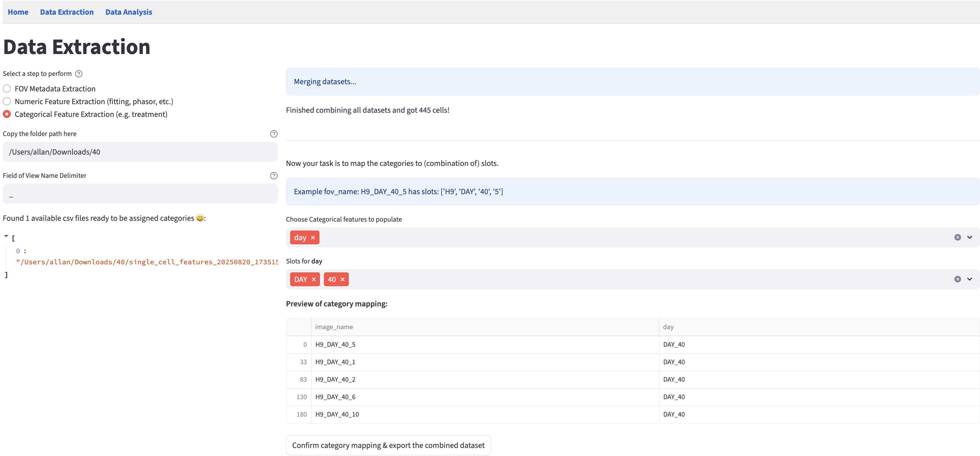Remove the 'day' tag via its x
Viewport: 980px width, 456px height.
[x=313, y=237]
